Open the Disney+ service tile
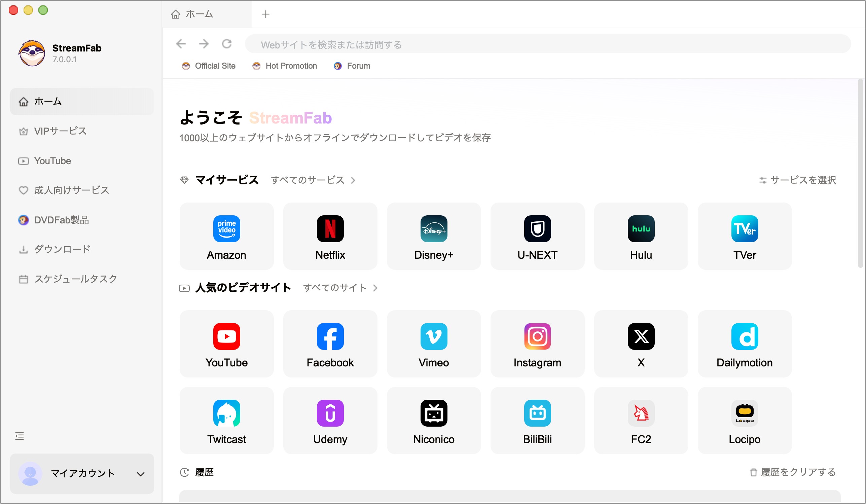866x504 pixels. point(434,236)
